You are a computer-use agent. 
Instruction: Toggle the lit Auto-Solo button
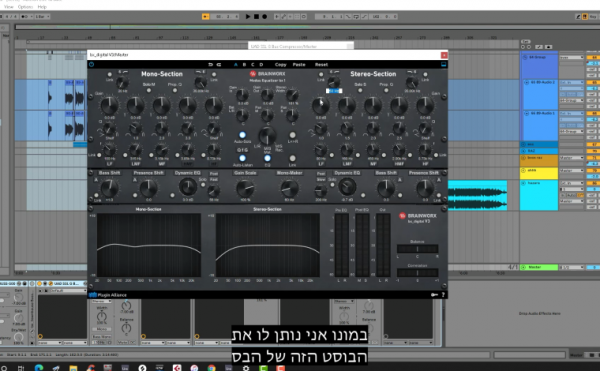pos(242,135)
